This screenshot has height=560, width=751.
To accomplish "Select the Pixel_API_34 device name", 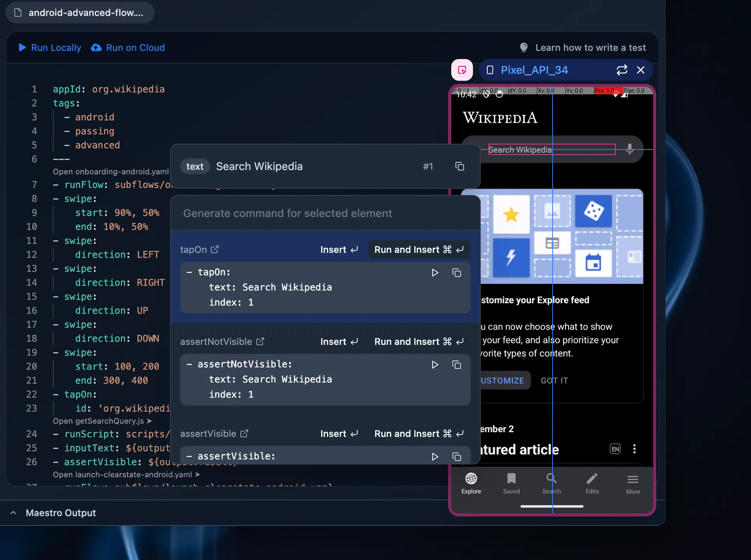I will pyautogui.click(x=534, y=70).
